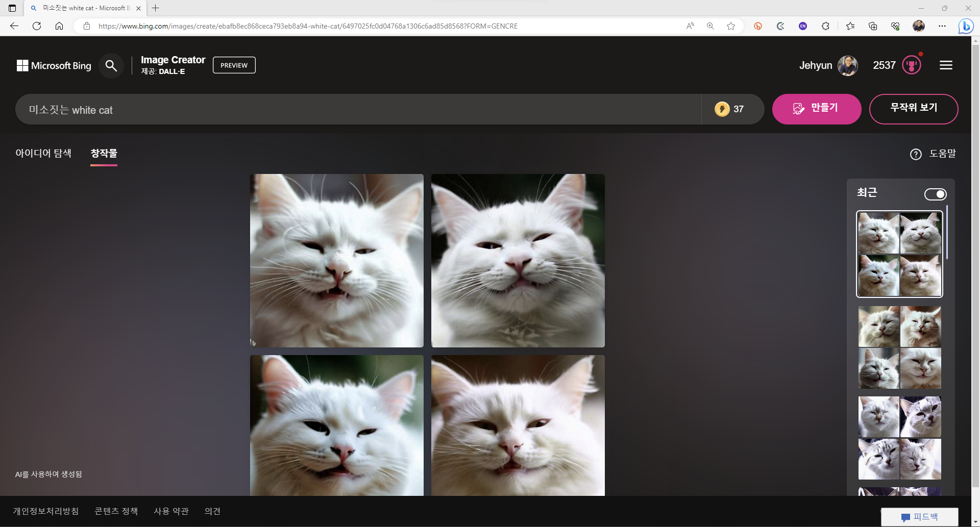Screen dimensions: 980x527
Task: Click the address bar URL
Action: click(x=308, y=26)
